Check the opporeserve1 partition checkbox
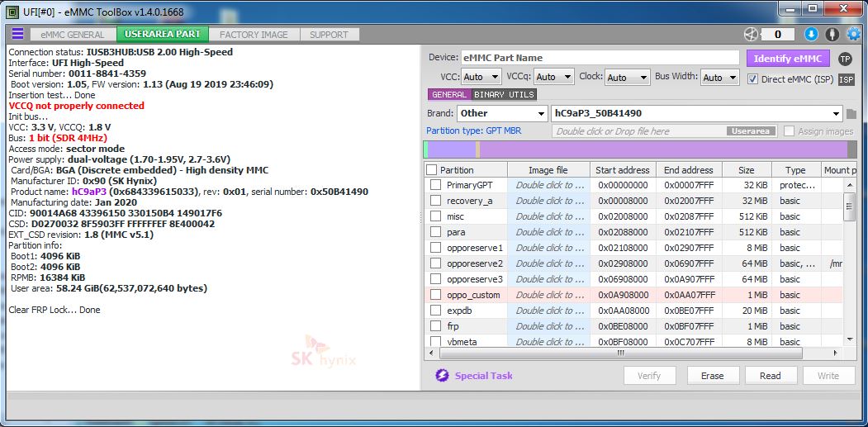 tap(436, 248)
